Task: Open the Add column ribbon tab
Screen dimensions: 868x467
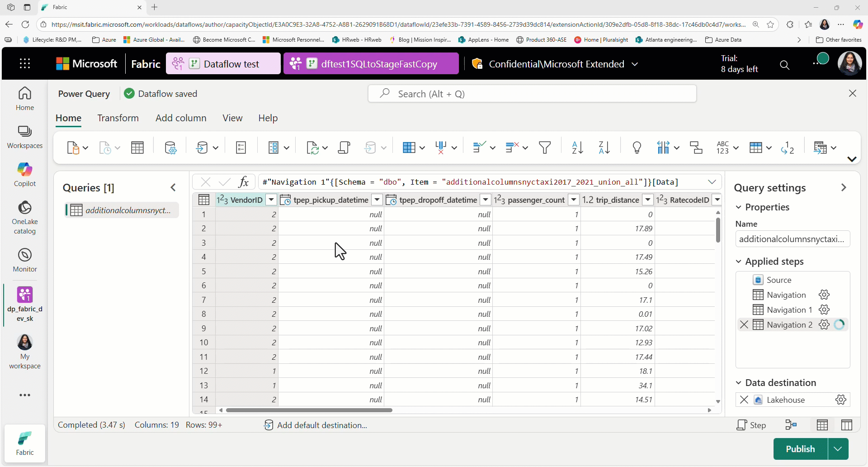Action: click(181, 118)
